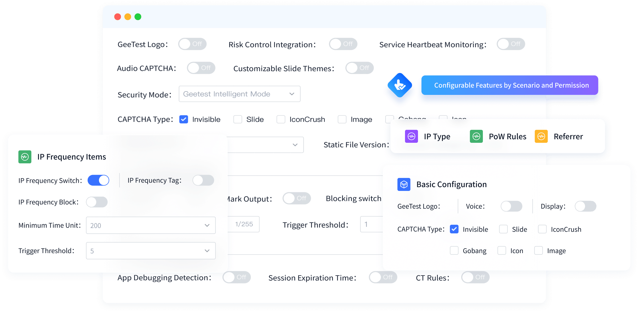Select the Referrer tab

(568, 136)
